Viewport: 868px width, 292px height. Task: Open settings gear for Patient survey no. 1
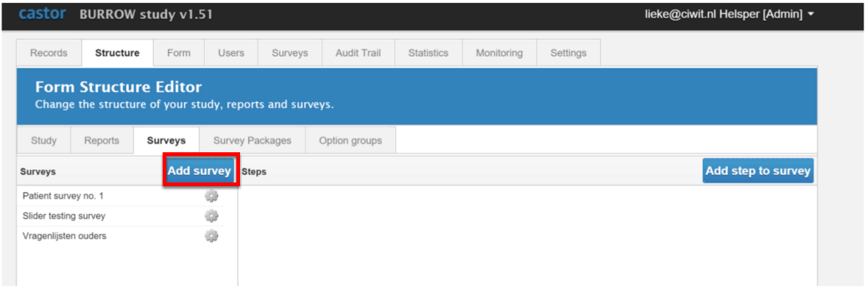(211, 196)
